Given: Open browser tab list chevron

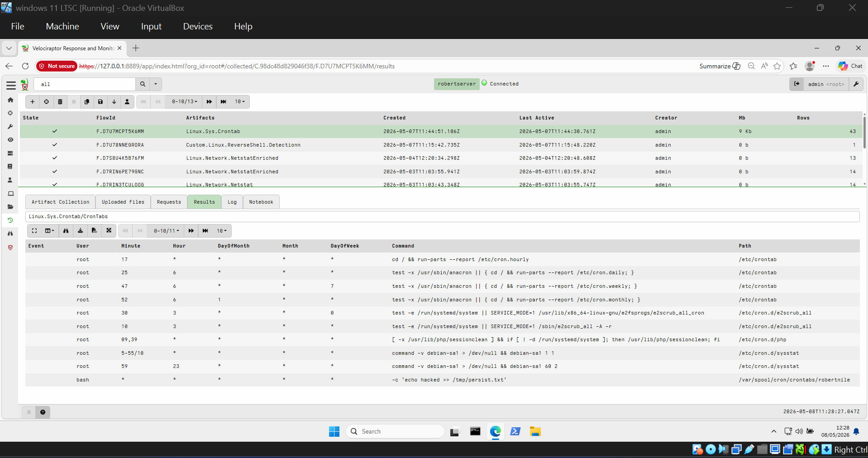Looking at the screenshot, I should tap(9, 48).
